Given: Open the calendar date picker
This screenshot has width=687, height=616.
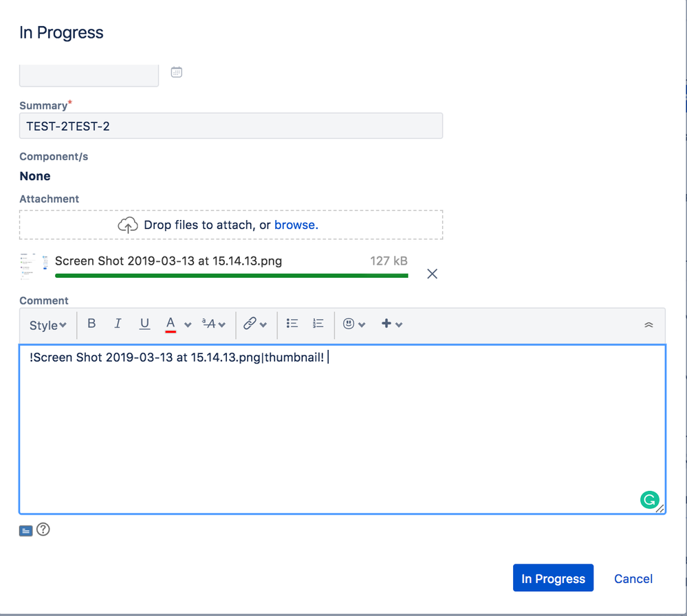Looking at the screenshot, I should 176,71.
